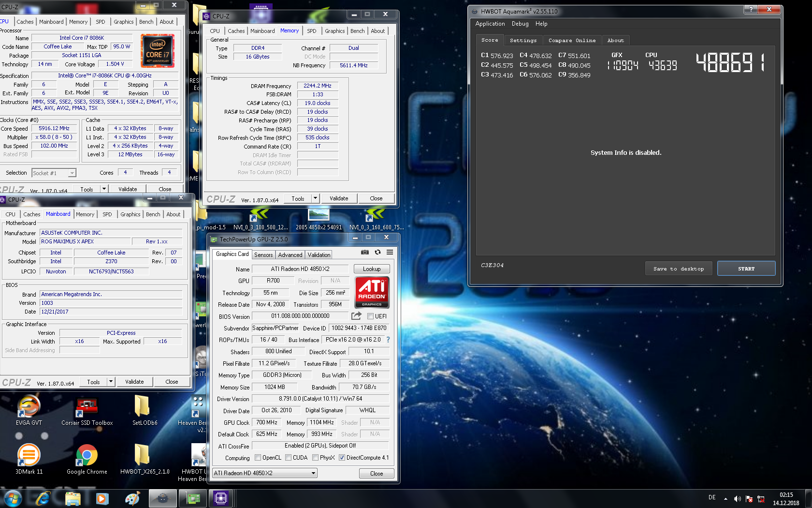The width and height of the screenshot is (812, 508).
Task: Open Memory tab in CPU-Z Memory window
Action: coord(290,30)
